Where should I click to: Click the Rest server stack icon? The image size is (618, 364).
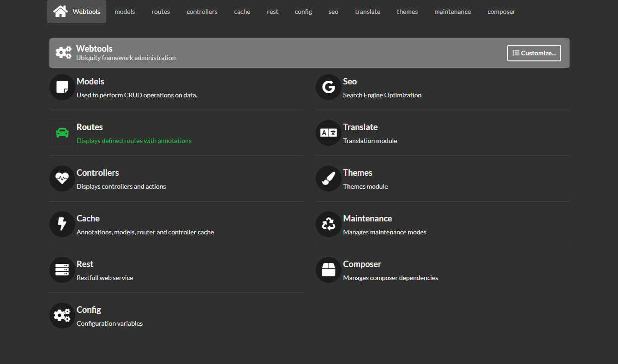coord(62,270)
